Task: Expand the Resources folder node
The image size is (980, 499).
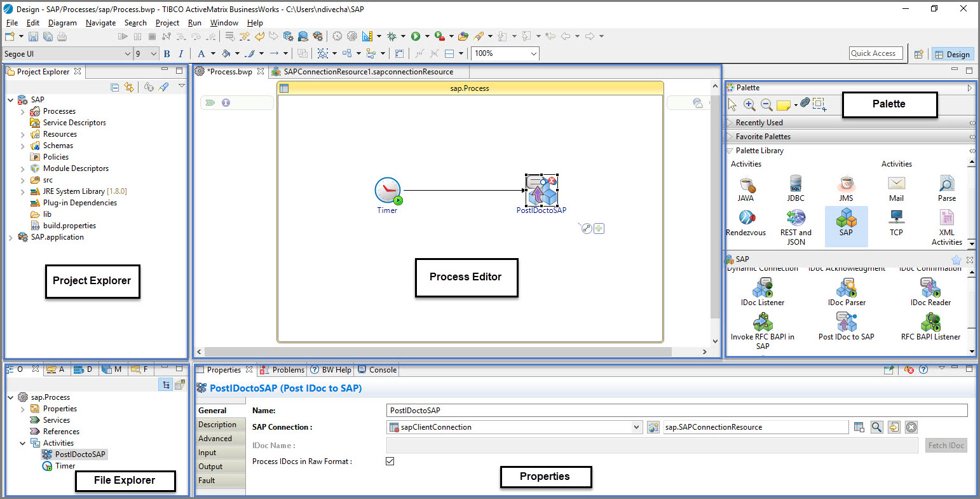Action: tap(23, 134)
